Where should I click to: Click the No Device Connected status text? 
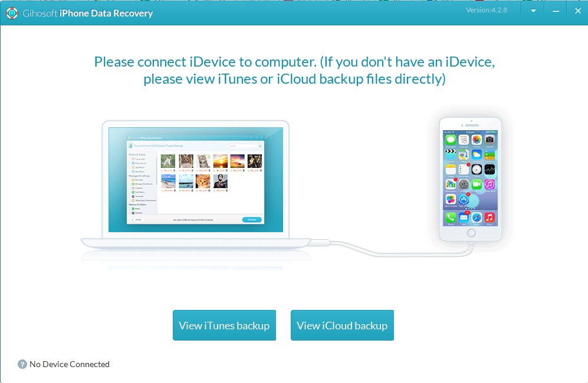pyautogui.click(x=70, y=364)
